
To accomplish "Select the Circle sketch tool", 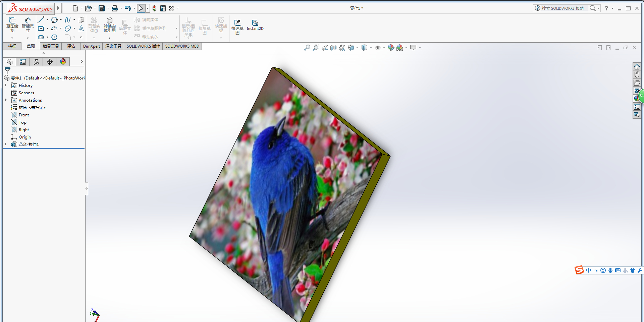I will pyautogui.click(x=54, y=20).
